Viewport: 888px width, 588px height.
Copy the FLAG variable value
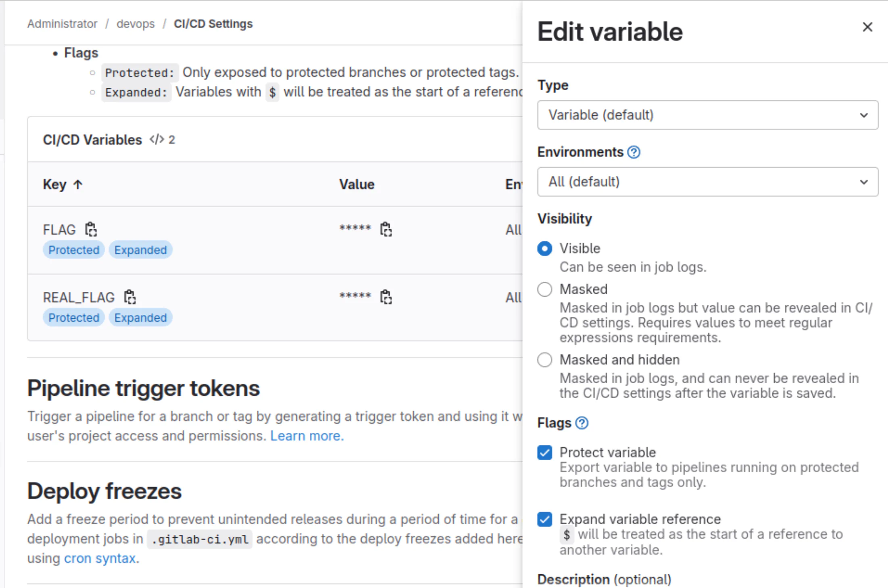coord(386,229)
